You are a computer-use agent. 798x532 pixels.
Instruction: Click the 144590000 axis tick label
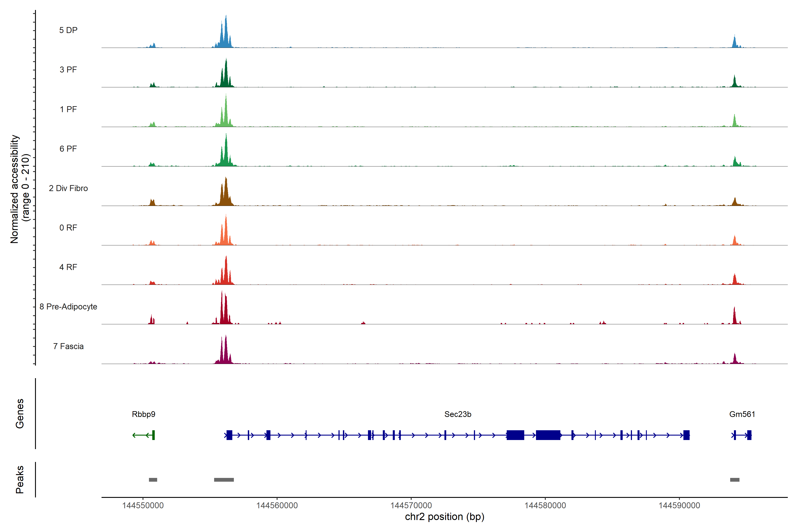click(679, 505)
